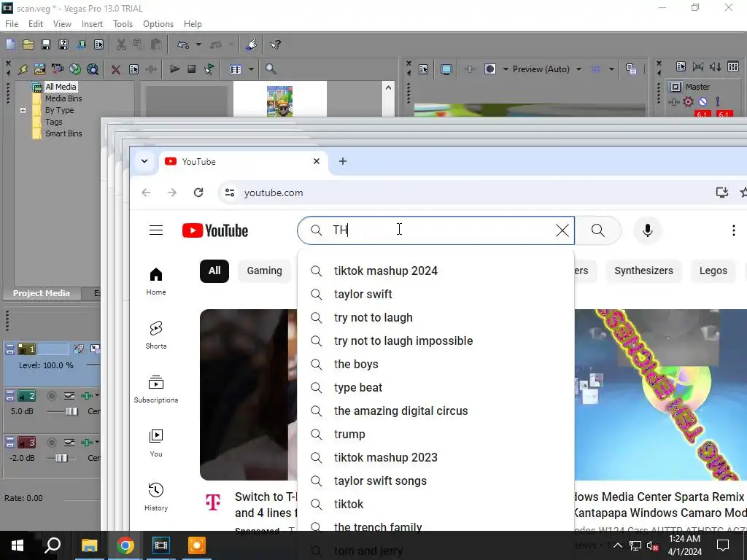This screenshot has height=560, width=747.
Task: Toggle Overlays grid icon in preview
Action: point(595,69)
